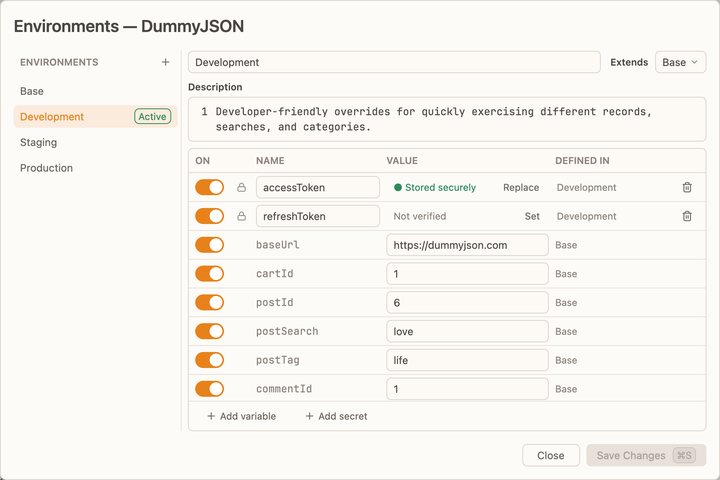Click Add secret

click(x=337, y=416)
